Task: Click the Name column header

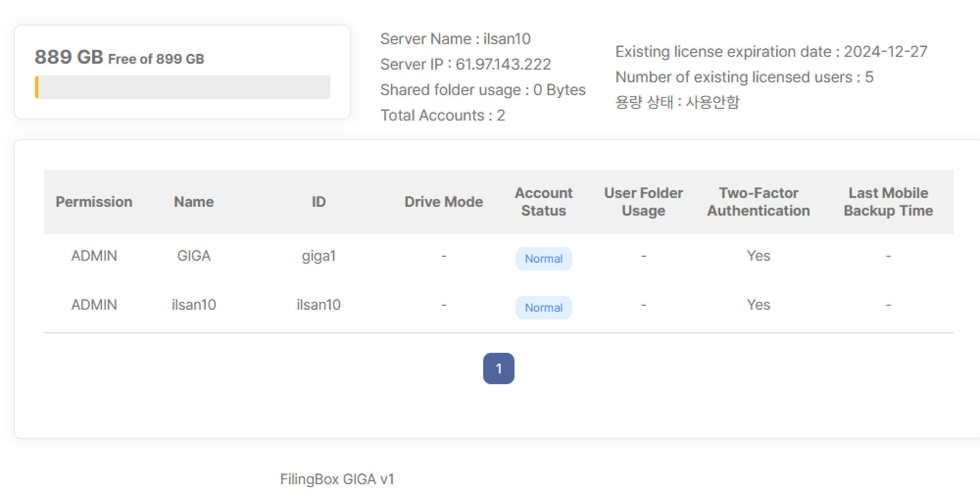Action: (x=194, y=202)
